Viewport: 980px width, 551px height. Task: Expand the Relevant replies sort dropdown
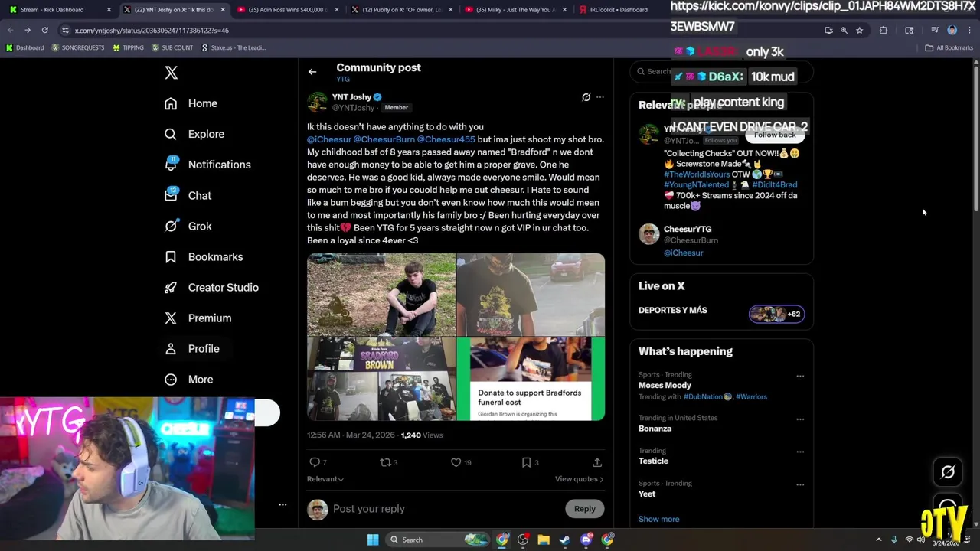pyautogui.click(x=325, y=479)
